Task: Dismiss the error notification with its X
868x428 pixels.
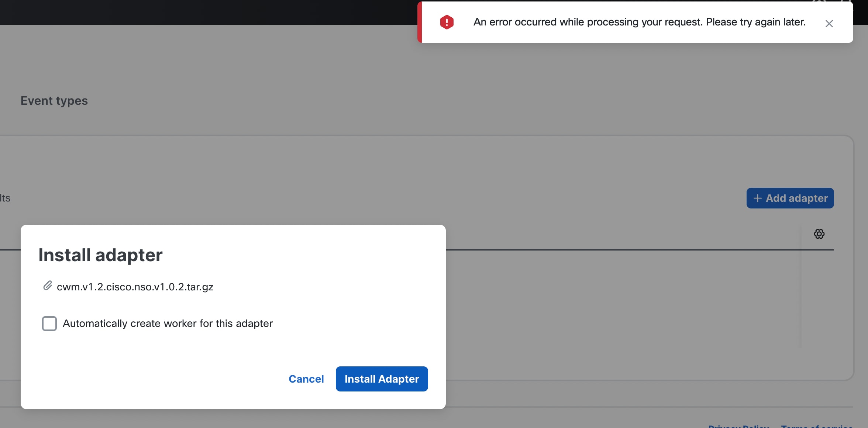Action: click(829, 24)
